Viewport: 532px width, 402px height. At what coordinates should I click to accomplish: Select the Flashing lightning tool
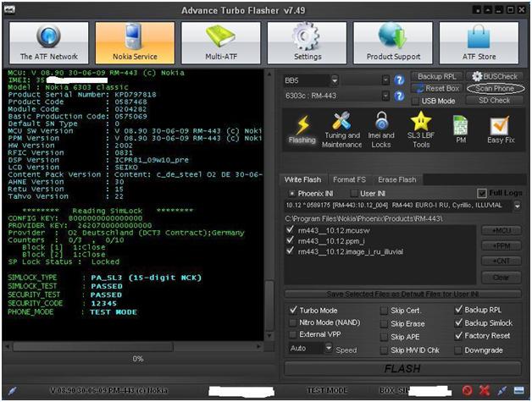point(302,129)
